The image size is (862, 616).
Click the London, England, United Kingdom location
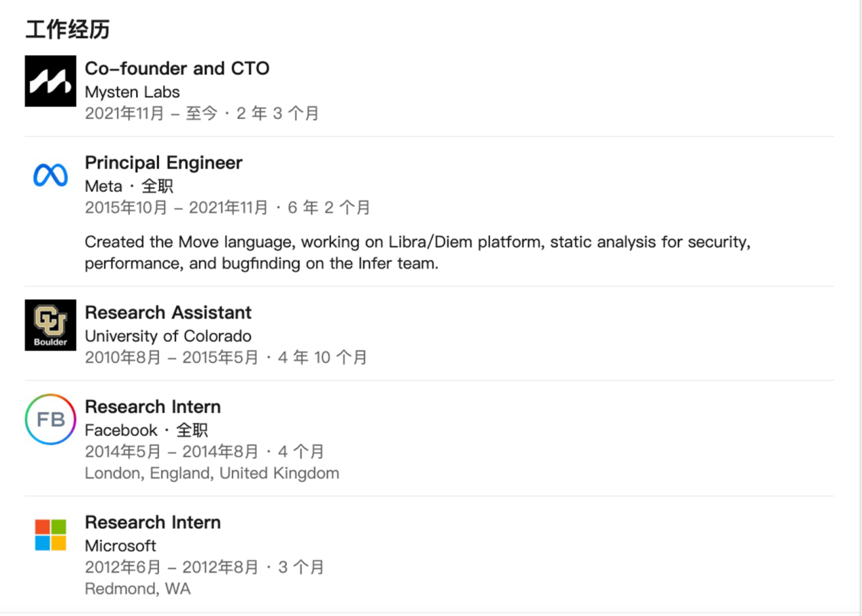(x=211, y=473)
